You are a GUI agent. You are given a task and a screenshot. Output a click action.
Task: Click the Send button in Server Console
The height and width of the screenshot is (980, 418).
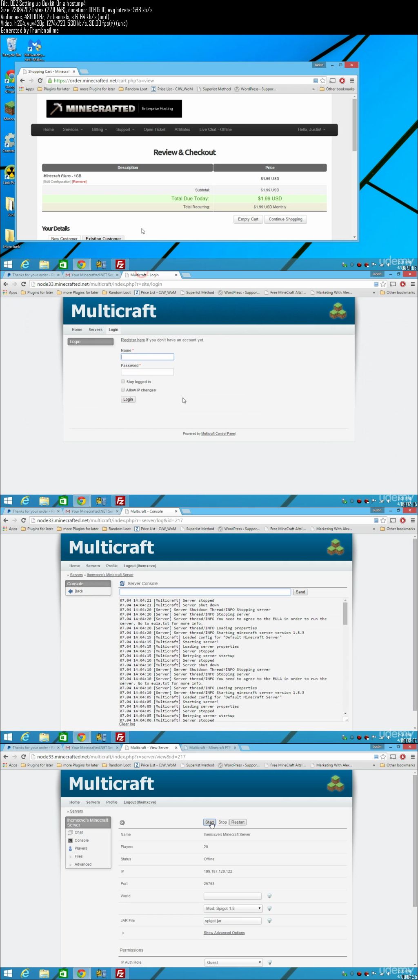300,592
